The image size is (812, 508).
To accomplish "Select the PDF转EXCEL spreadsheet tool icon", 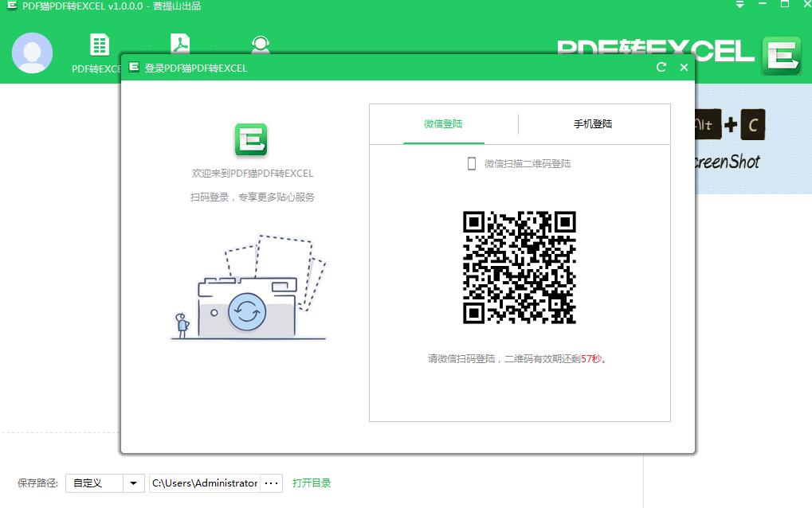I will point(99,45).
